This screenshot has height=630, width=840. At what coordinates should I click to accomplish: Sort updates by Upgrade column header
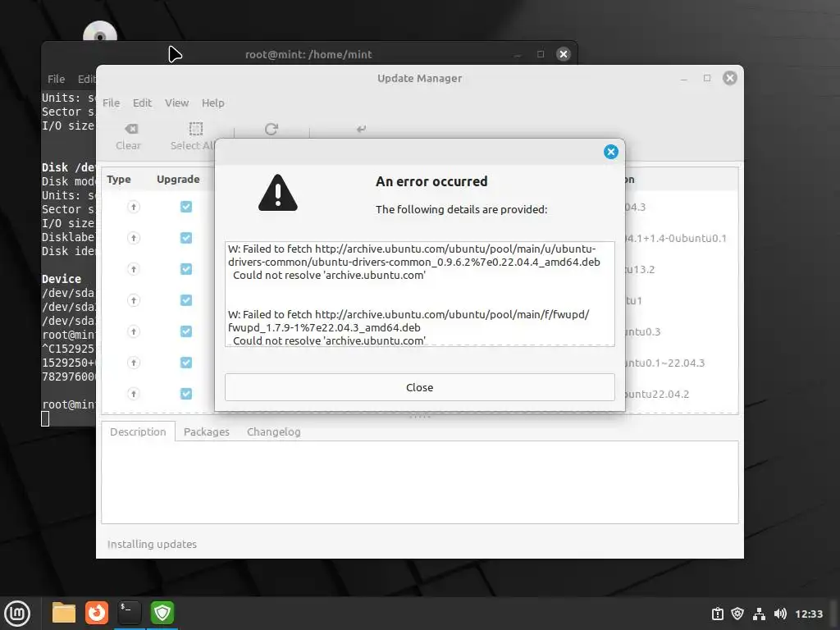[178, 180]
